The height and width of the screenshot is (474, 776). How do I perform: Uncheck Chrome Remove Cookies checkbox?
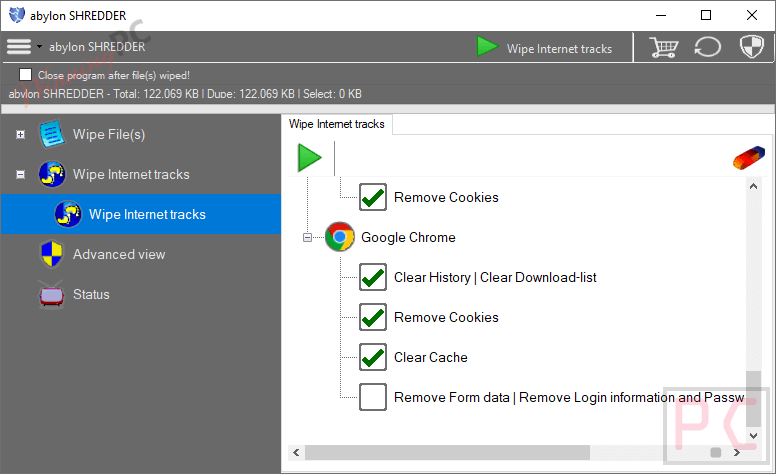pyautogui.click(x=373, y=317)
